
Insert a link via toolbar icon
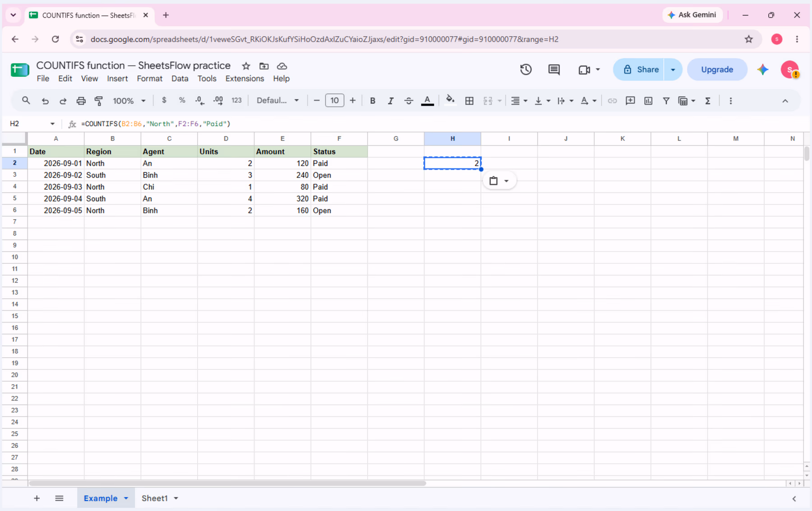tap(612, 101)
